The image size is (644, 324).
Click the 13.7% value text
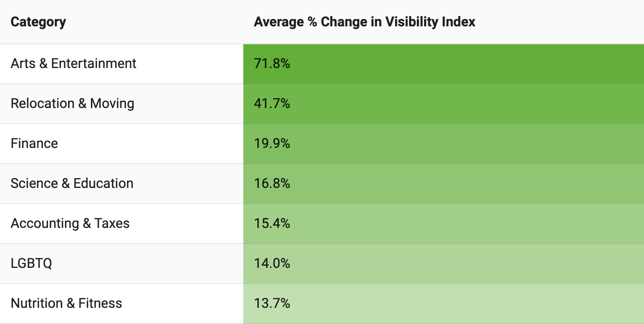pos(272,304)
